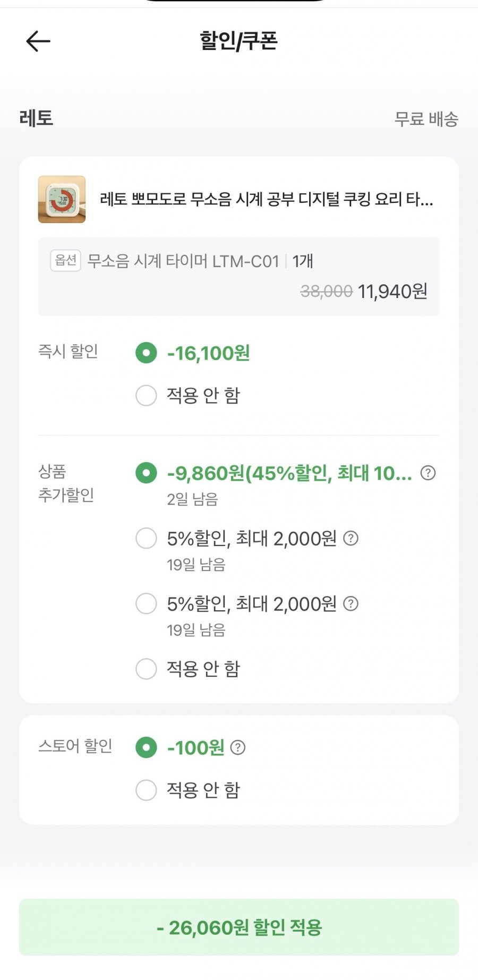Open help icon for 45% discount coupon
The image size is (478, 980).
[428, 473]
